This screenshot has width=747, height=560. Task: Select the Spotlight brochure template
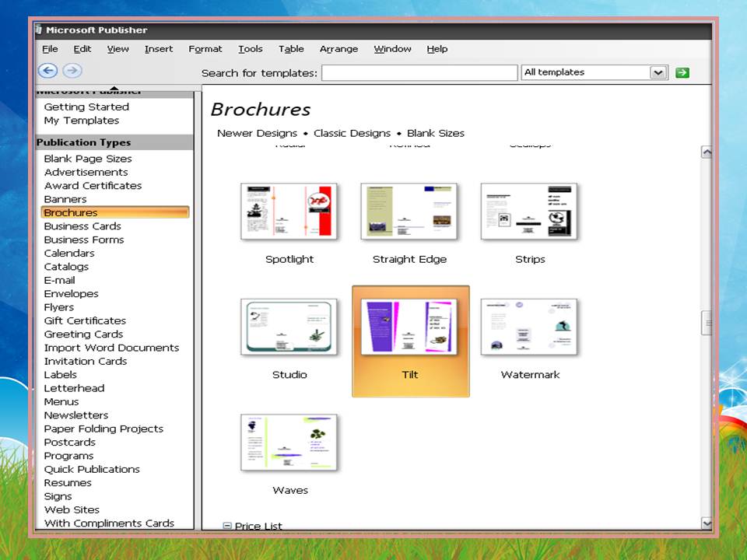tap(289, 212)
